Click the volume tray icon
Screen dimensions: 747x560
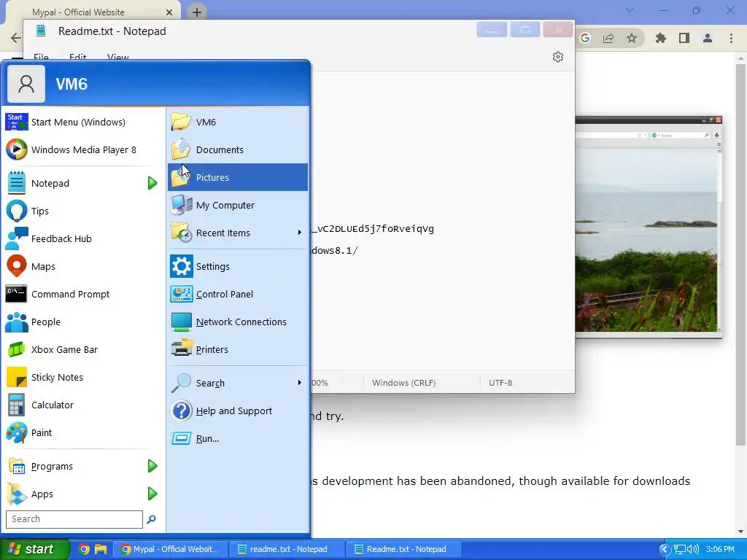tap(693, 550)
